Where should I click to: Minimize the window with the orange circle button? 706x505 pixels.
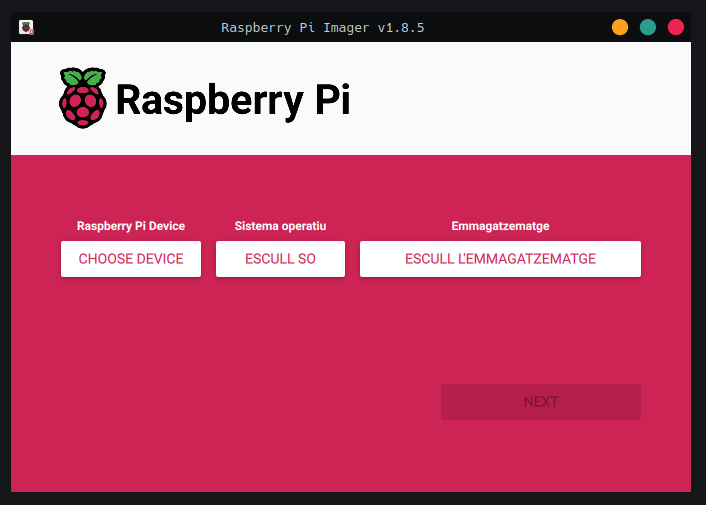tap(620, 27)
